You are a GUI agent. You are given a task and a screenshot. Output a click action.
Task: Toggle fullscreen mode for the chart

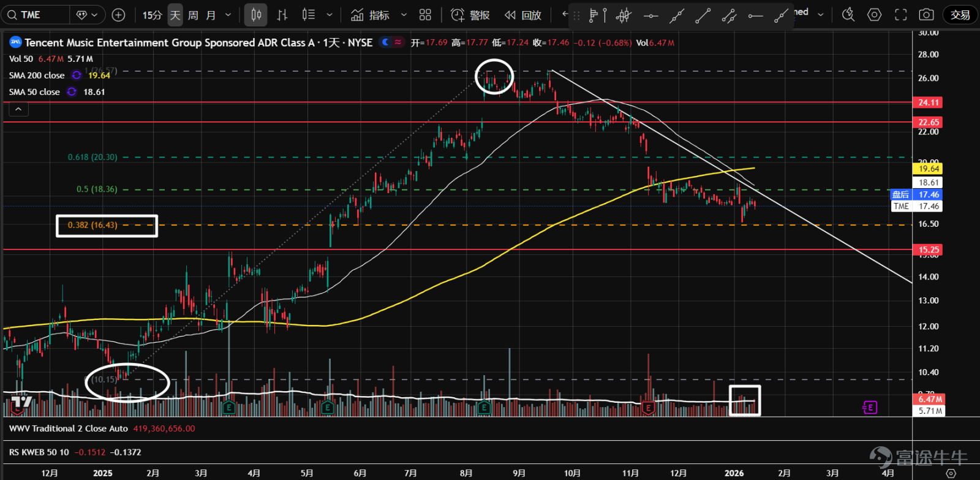pos(900,15)
